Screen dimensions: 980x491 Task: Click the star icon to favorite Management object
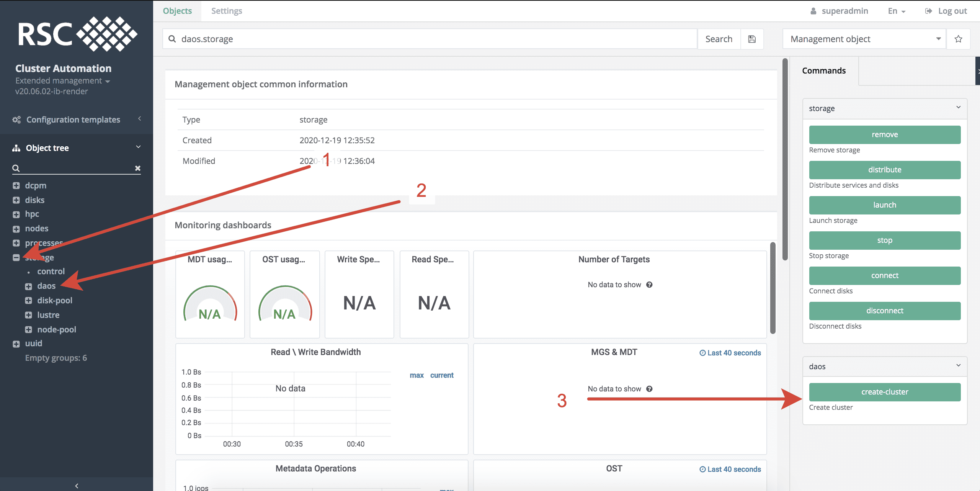click(958, 39)
